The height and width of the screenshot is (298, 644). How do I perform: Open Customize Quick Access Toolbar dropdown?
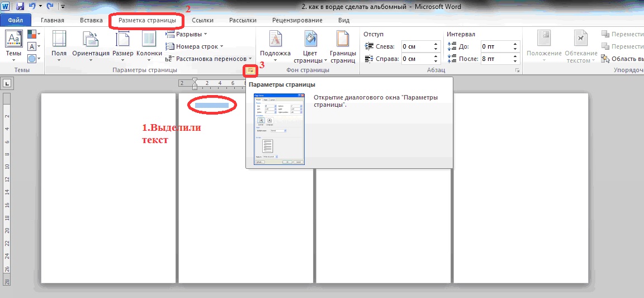pyautogui.click(x=63, y=7)
